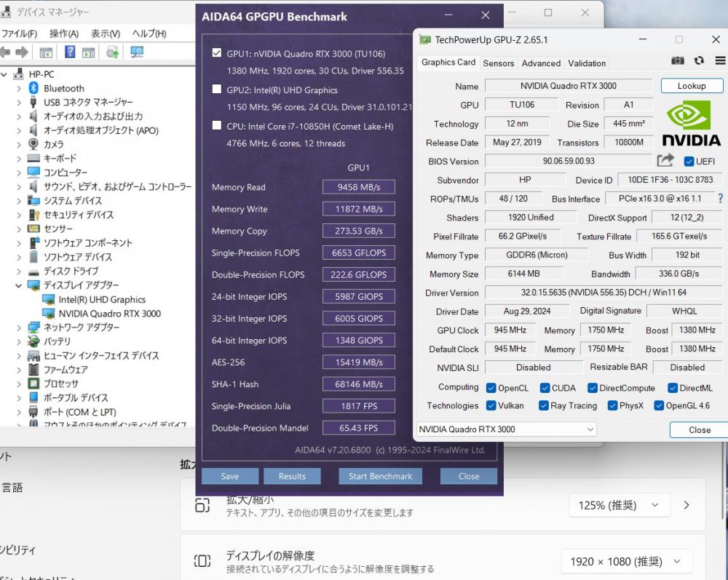Open the 表示(V) menu
Viewport: 728px width, 580px height.
point(106,33)
